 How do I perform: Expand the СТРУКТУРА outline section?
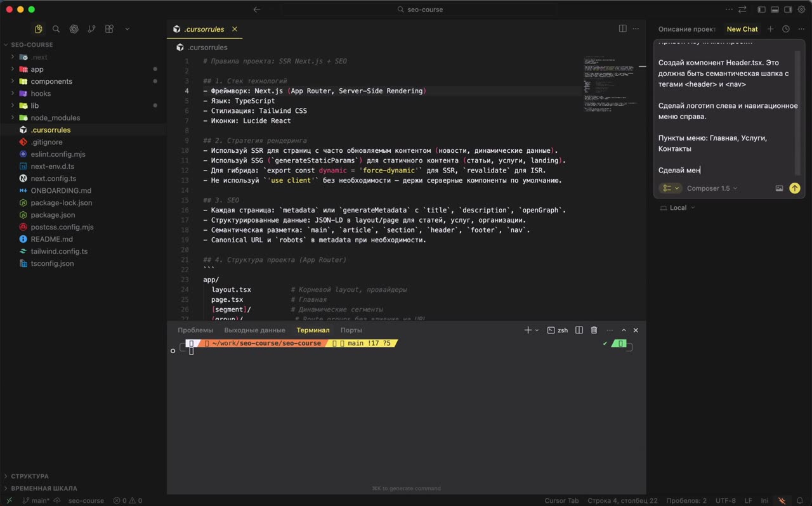point(83,476)
